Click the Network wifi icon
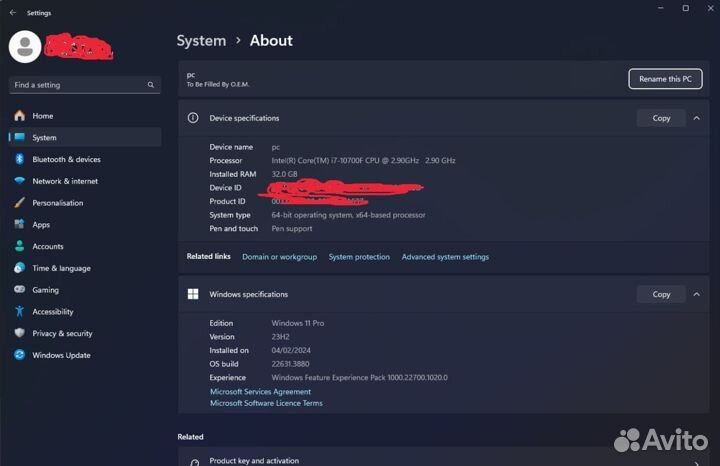Image resolution: width=720 pixels, height=466 pixels. [x=19, y=181]
